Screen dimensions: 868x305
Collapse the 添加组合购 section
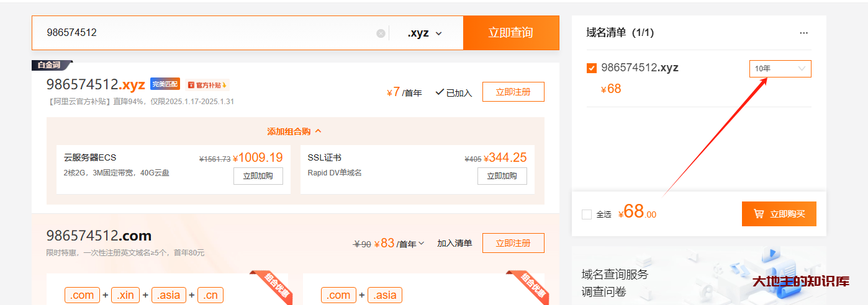pyautogui.click(x=294, y=131)
